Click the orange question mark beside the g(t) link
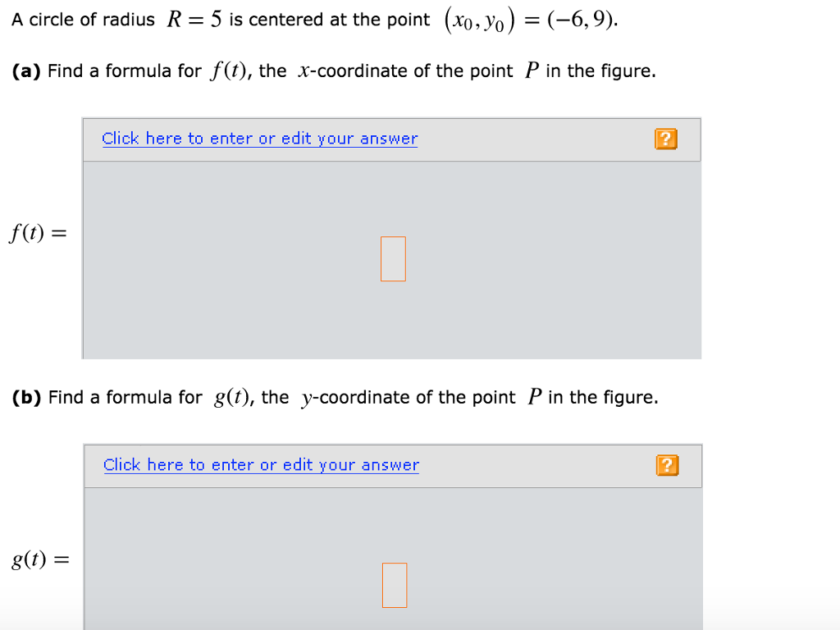Image resolution: width=840 pixels, height=630 pixels. click(667, 466)
